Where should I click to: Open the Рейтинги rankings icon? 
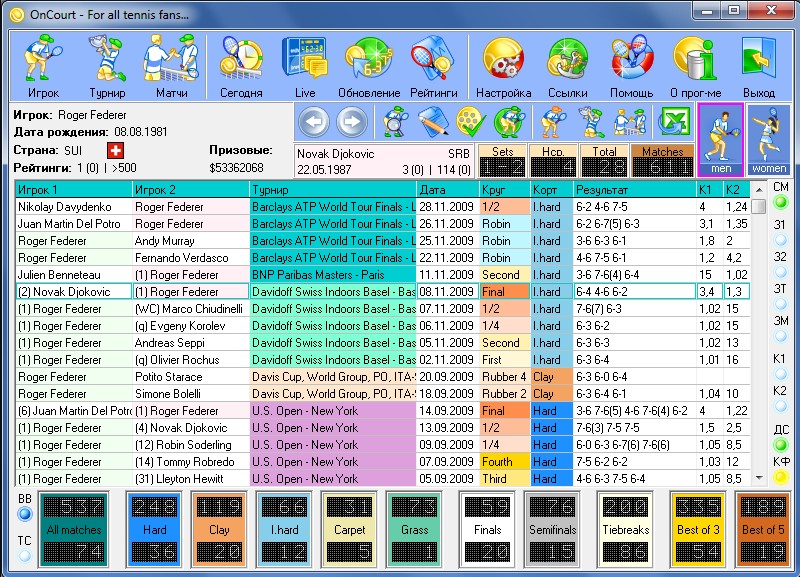click(x=433, y=66)
